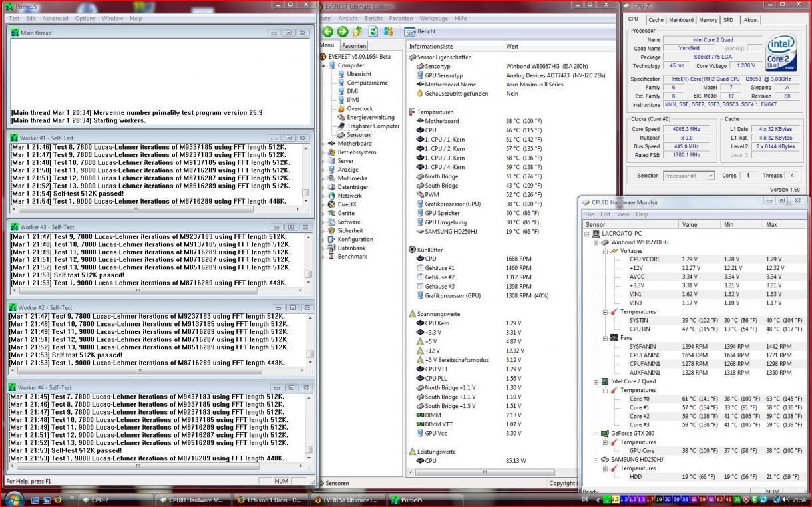Click the Up-level arrow icon in EVEREST toolbar
Image resolution: width=812 pixels, height=507 pixels.
point(358,31)
